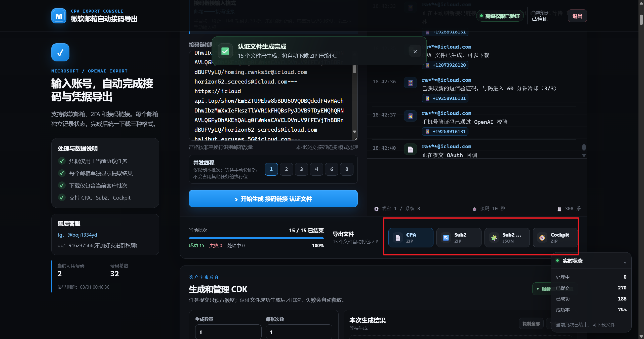Click the blue M logo in the header

pos(59,16)
